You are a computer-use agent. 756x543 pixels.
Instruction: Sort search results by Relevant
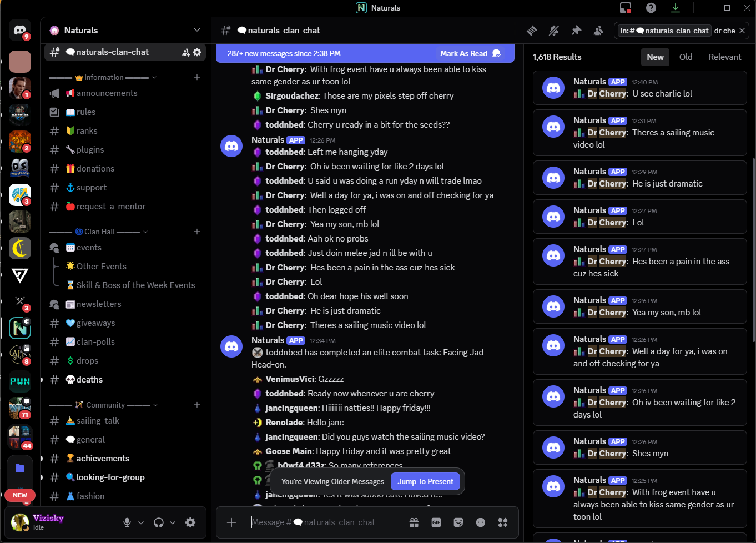[x=724, y=57]
